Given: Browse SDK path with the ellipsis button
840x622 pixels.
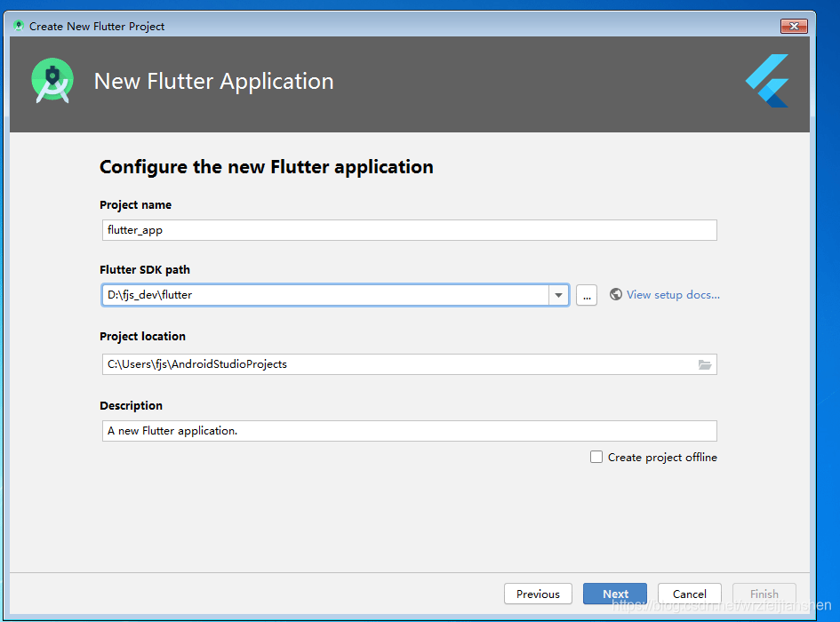Looking at the screenshot, I should pos(587,295).
